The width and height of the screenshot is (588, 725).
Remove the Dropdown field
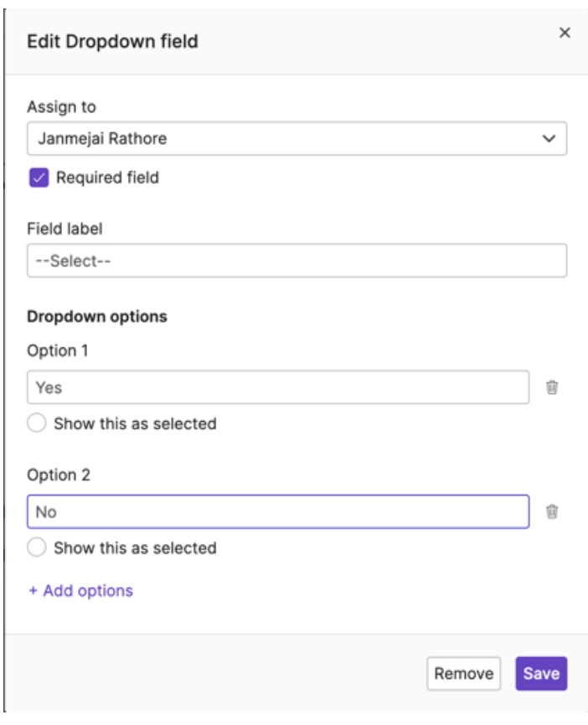pos(465,672)
